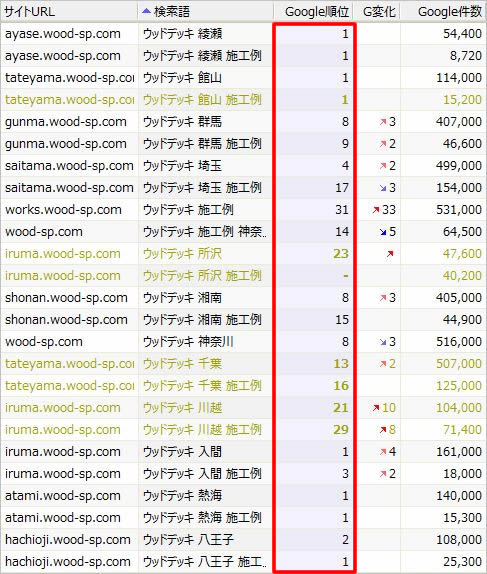Image resolution: width=487 pixels, height=574 pixels.
Task: Click the Google rank value 17
Action: click(x=342, y=187)
